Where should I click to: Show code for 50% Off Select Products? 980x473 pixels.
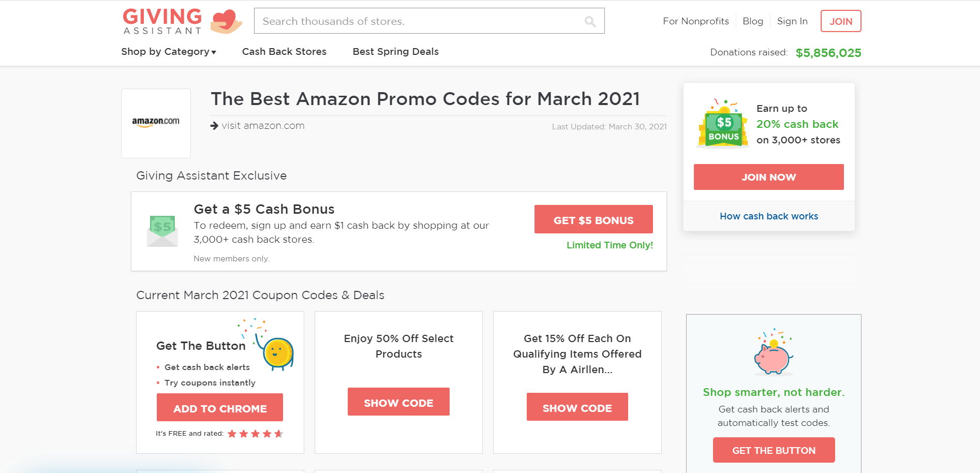398,402
